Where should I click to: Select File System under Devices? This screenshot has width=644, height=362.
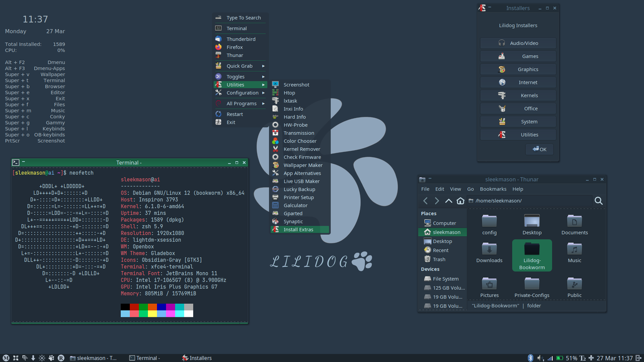pos(442,279)
